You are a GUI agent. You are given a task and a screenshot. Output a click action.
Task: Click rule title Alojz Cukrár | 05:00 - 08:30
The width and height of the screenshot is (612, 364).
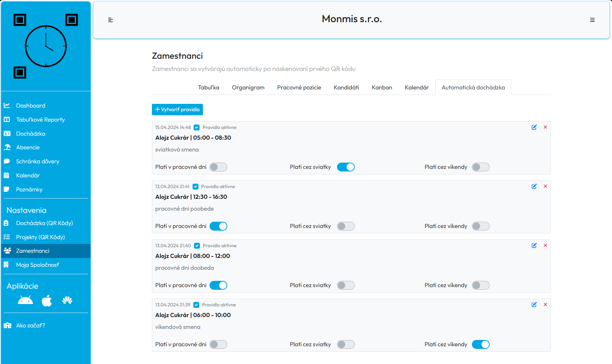coord(193,138)
